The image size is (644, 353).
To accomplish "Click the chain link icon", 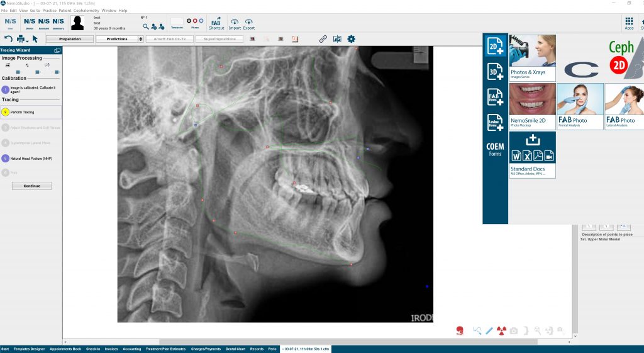I will [323, 39].
